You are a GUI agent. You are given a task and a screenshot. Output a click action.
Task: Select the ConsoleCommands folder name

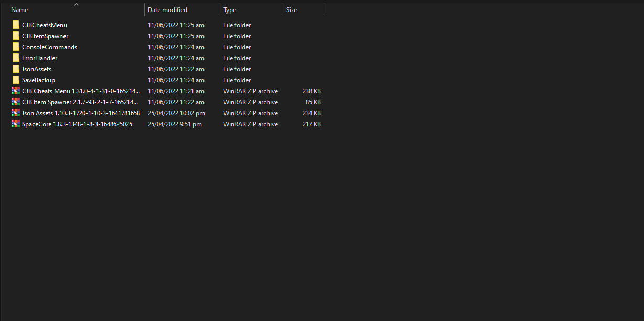(x=49, y=47)
